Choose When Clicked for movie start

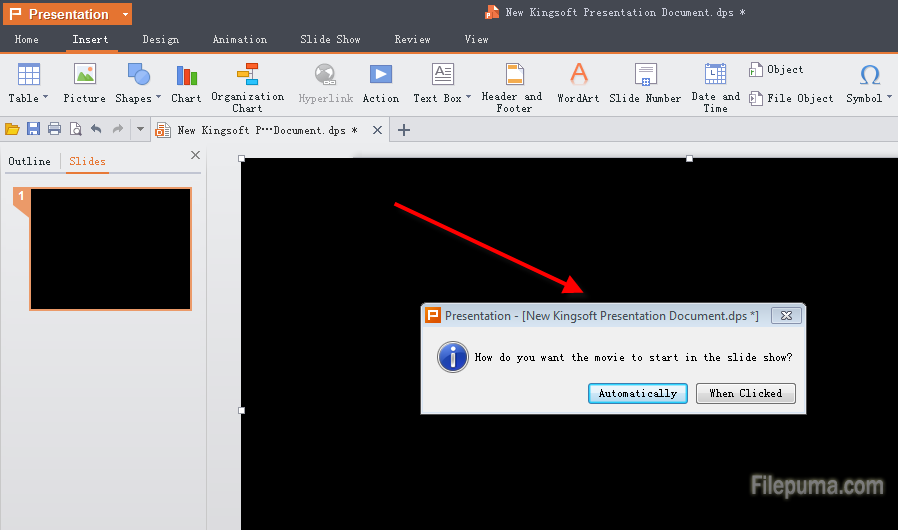745,393
